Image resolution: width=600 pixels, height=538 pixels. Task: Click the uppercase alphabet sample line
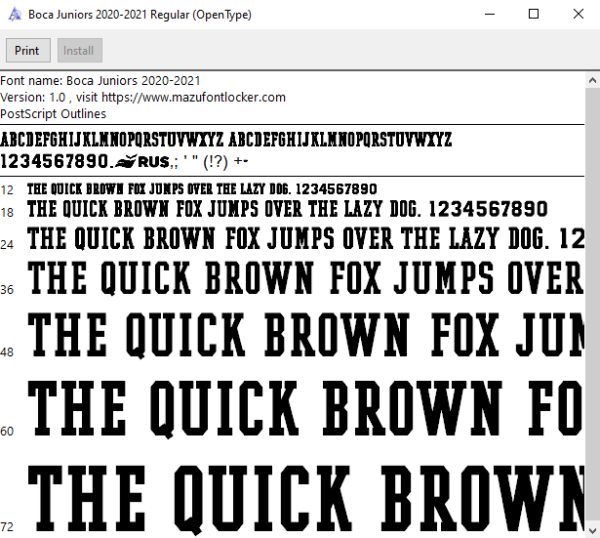pos(226,140)
